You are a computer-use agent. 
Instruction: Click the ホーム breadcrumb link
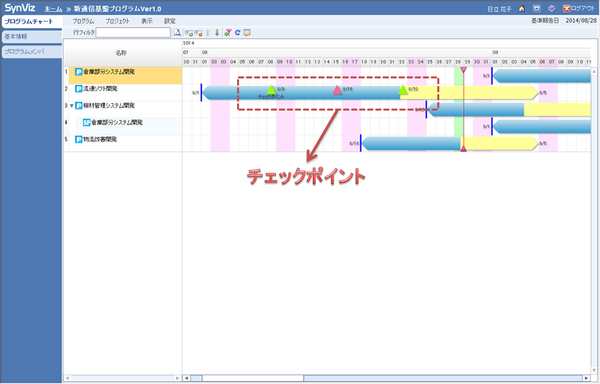point(53,9)
